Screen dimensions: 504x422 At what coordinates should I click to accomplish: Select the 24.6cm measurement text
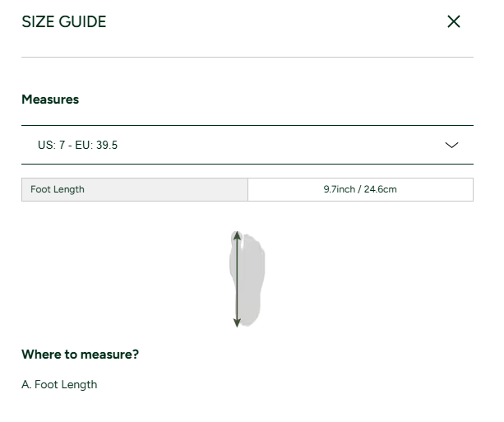click(380, 189)
